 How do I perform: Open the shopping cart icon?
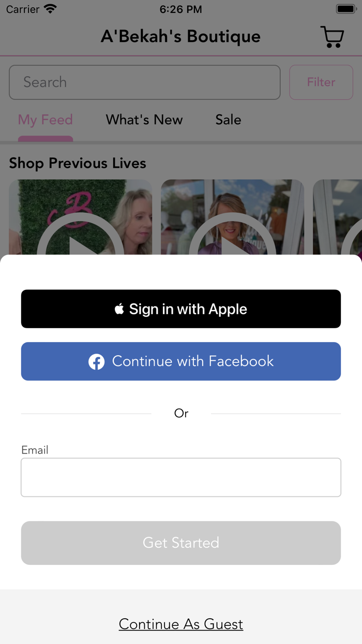[x=332, y=37]
